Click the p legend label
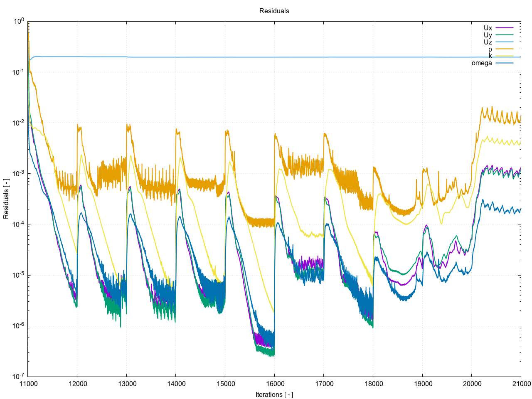This screenshot has width=532, height=399. coord(490,49)
